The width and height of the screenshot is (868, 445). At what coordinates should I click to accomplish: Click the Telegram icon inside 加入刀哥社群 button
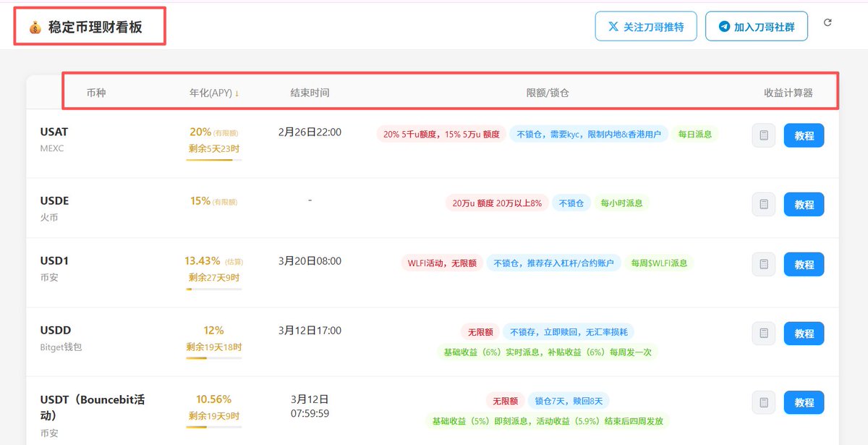click(x=723, y=25)
